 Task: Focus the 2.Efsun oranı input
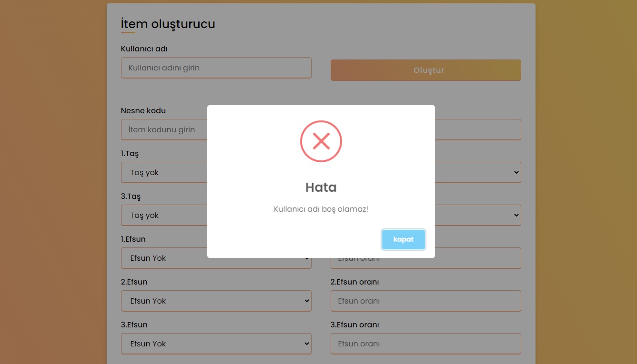click(426, 301)
